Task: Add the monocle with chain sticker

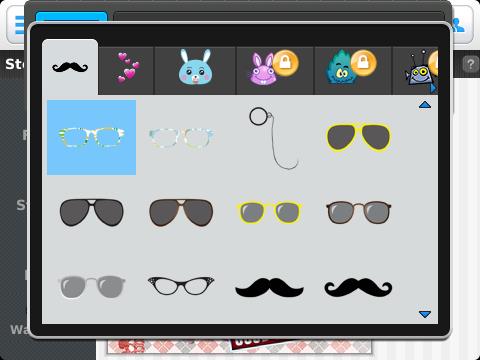Action: pyautogui.click(x=273, y=138)
